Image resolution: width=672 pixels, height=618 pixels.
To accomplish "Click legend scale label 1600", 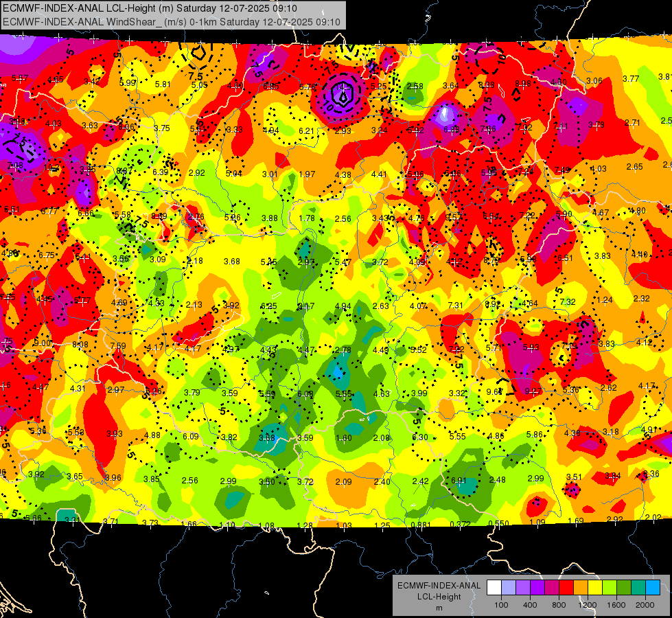I will (x=616, y=605).
